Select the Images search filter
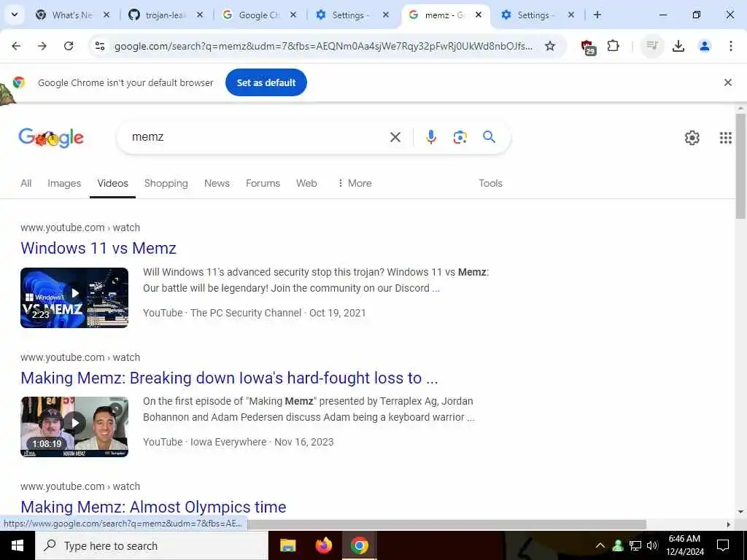This screenshot has width=747, height=560. pos(64,183)
